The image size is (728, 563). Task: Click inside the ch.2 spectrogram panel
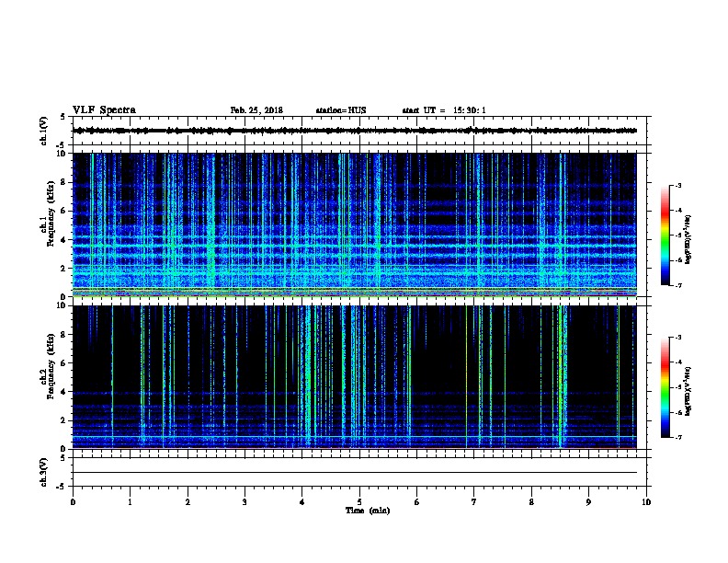(x=355, y=377)
